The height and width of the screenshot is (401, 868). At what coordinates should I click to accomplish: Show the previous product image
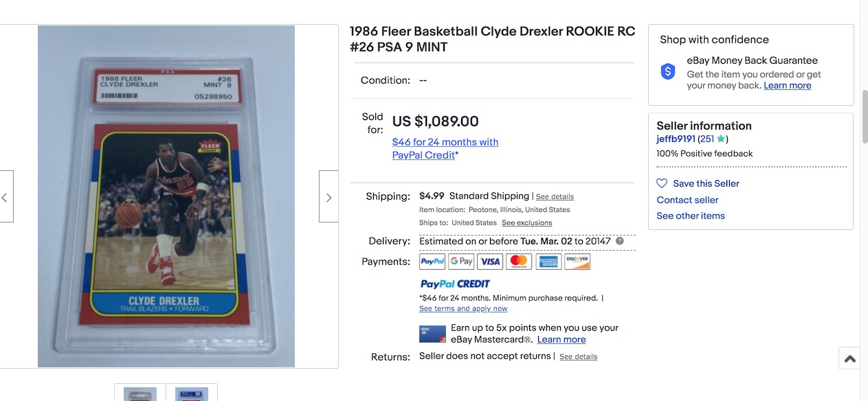point(5,197)
